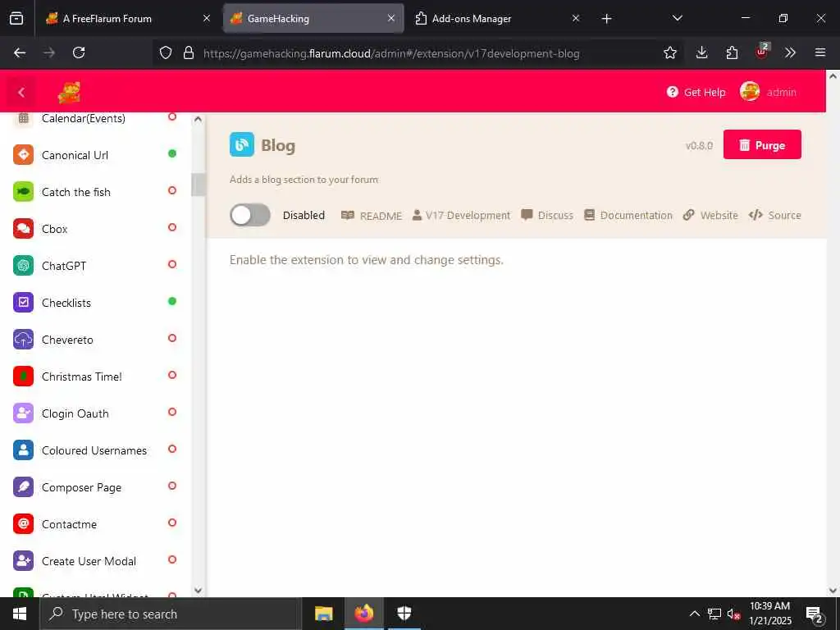Select the GameHacking browser tab
This screenshot has width=840, height=630.
313,18
